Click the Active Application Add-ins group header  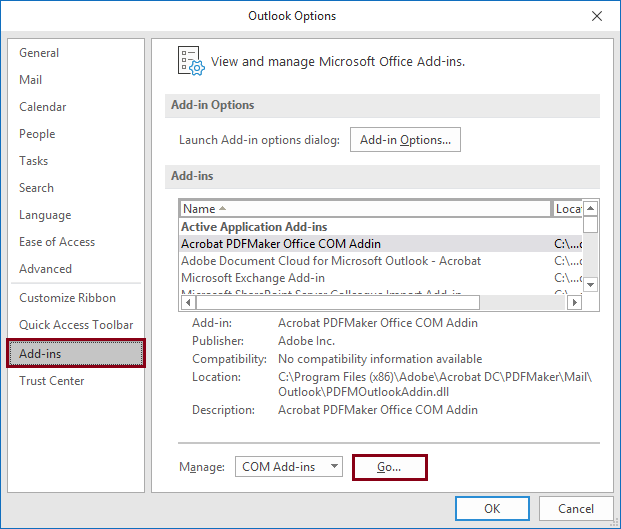tap(254, 227)
